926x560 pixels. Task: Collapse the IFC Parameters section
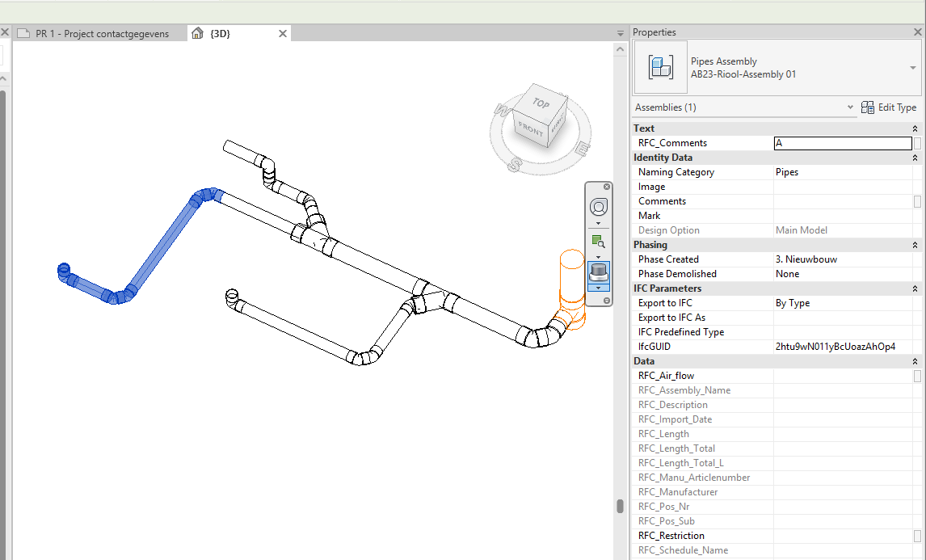[915, 288]
